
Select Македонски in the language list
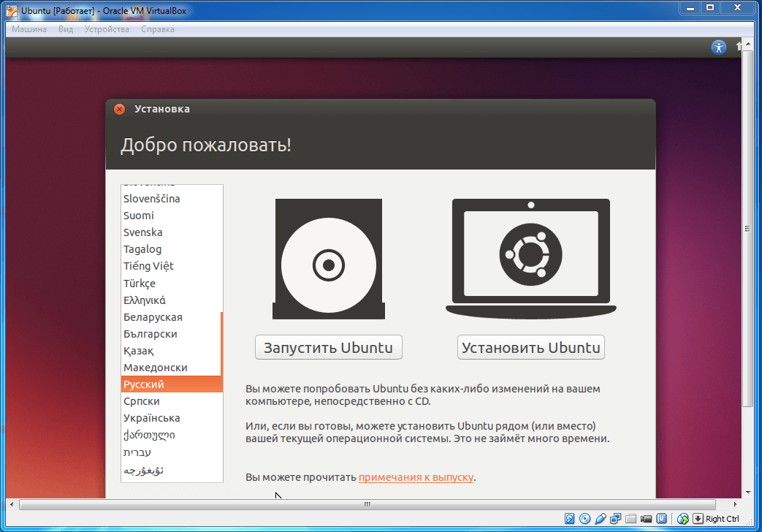[170, 368]
